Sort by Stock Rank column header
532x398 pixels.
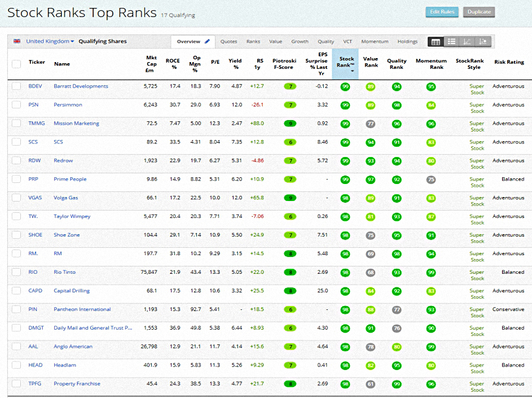coord(345,64)
